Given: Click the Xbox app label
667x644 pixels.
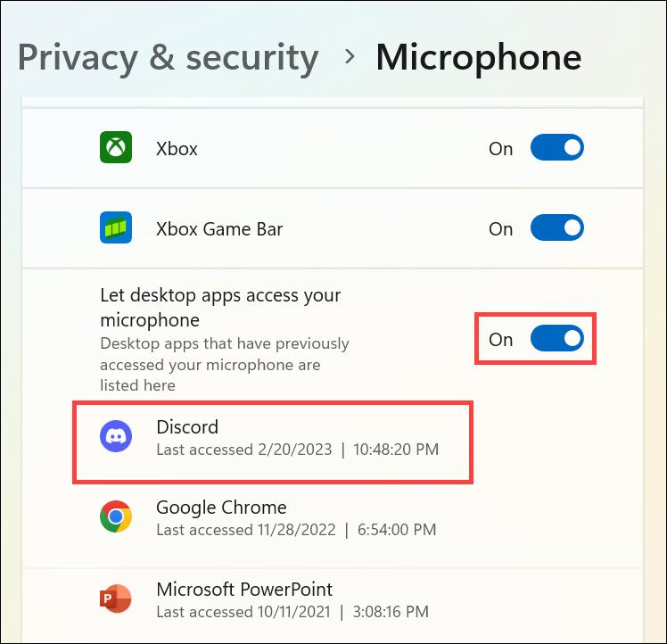Looking at the screenshot, I should click(177, 149).
